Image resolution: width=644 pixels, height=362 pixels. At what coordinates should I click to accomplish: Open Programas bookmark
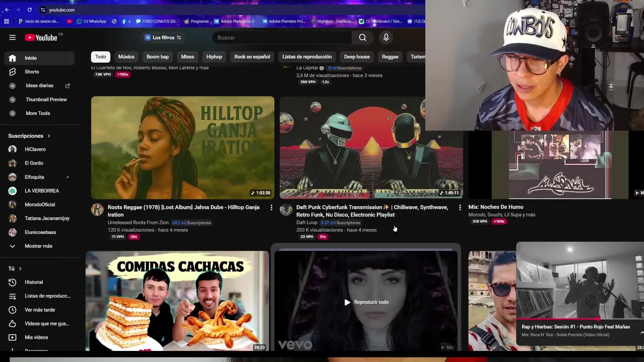(196, 21)
